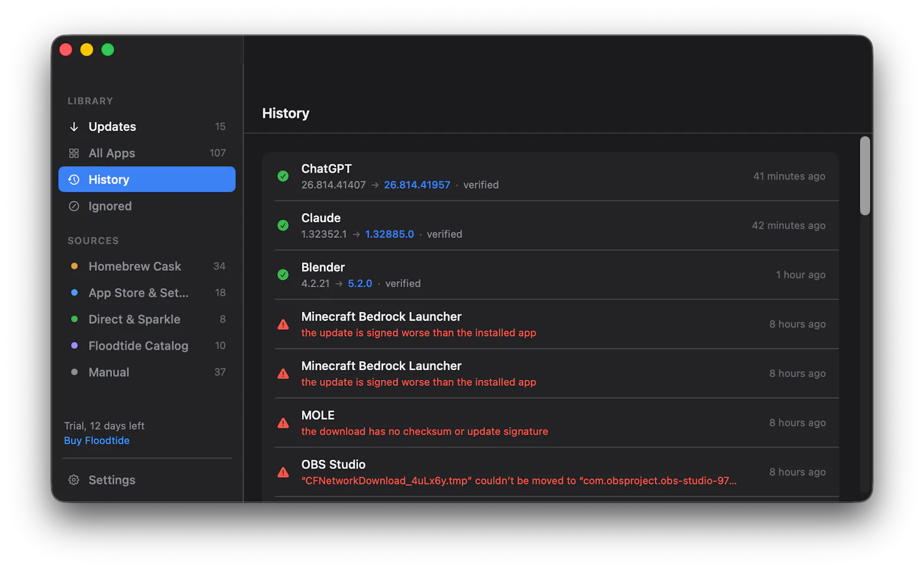
Task: Select the History sidebar item
Action: tap(147, 180)
